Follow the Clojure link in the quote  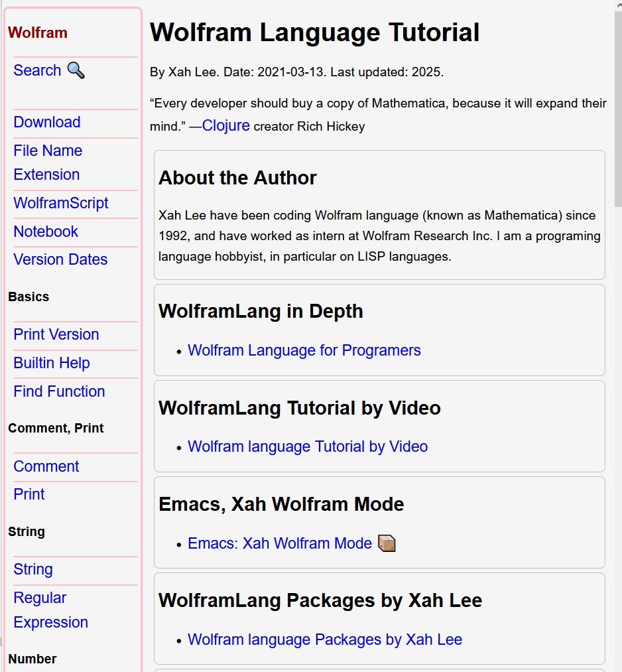coord(225,125)
